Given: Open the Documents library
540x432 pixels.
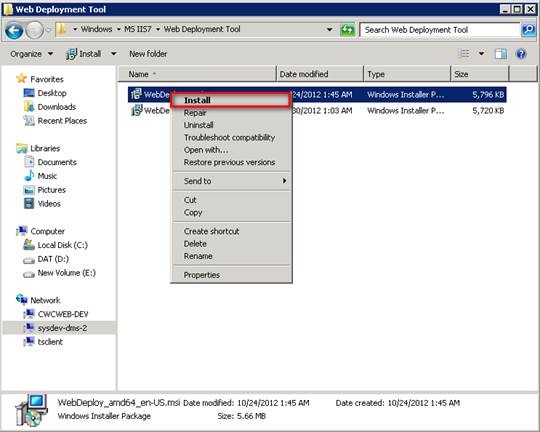Looking at the screenshot, I should point(57,162).
